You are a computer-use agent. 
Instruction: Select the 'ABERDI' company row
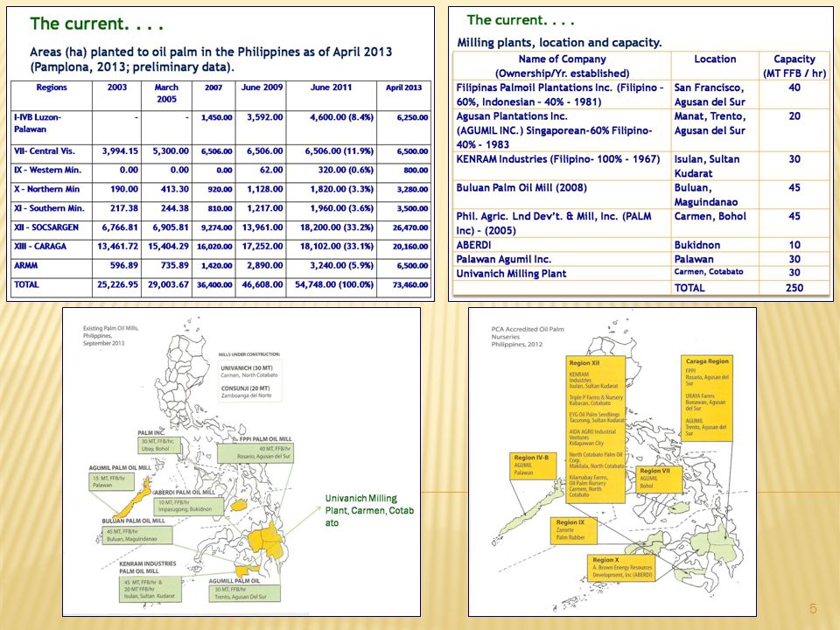[x=473, y=245]
